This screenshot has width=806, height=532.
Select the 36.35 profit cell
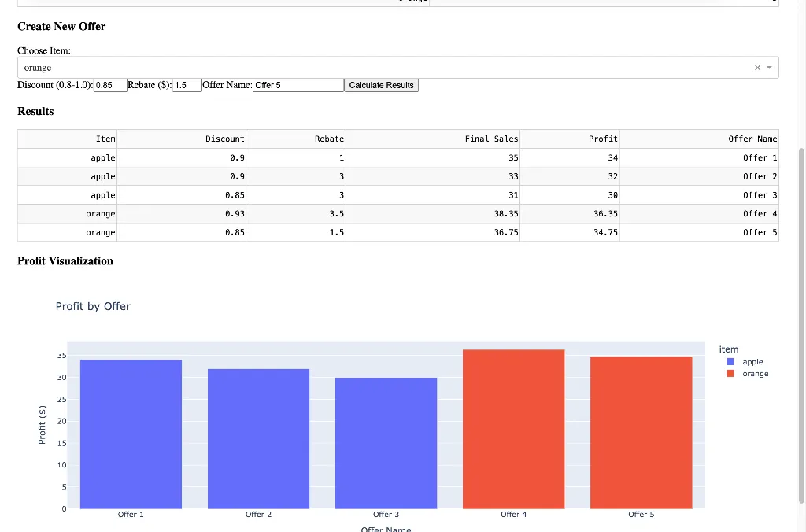[604, 213]
